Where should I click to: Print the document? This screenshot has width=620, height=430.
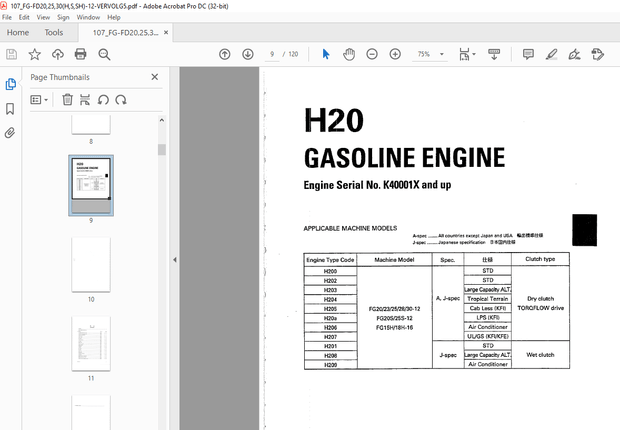point(81,54)
